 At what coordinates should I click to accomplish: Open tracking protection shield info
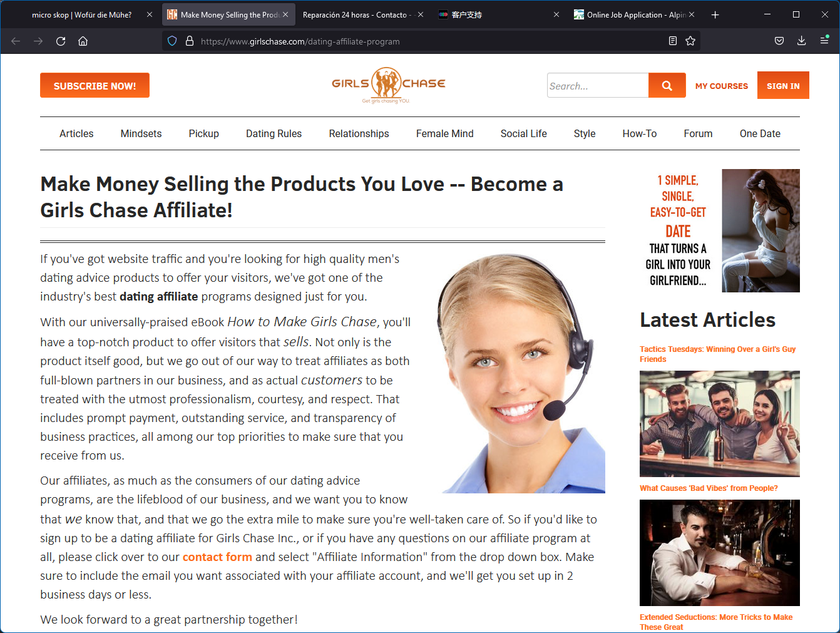click(172, 41)
